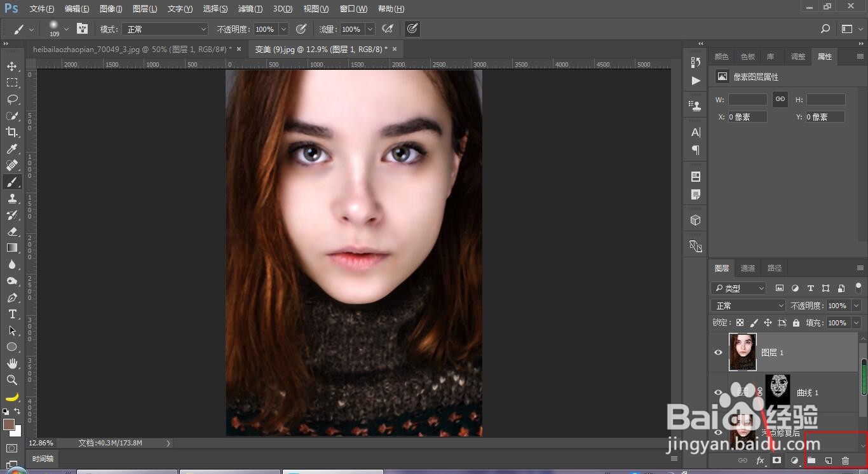Click the 图层 1 layer thumbnail

click(743, 352)
